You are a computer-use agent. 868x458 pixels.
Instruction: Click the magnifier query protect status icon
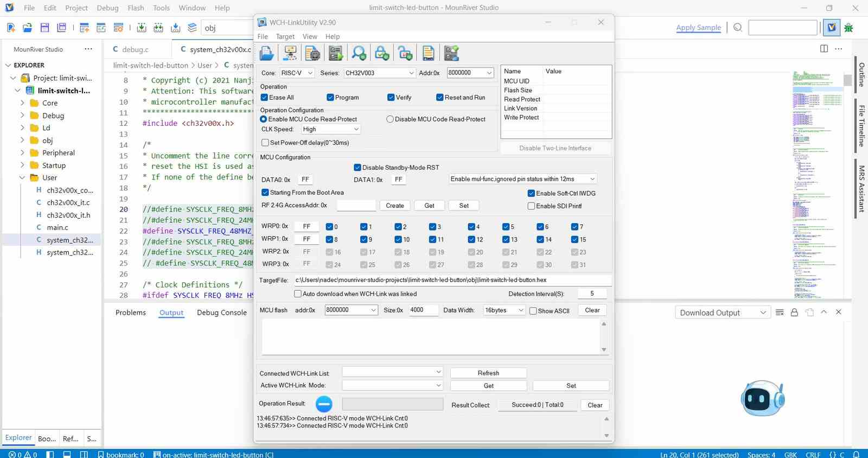[x=359, y=53]
